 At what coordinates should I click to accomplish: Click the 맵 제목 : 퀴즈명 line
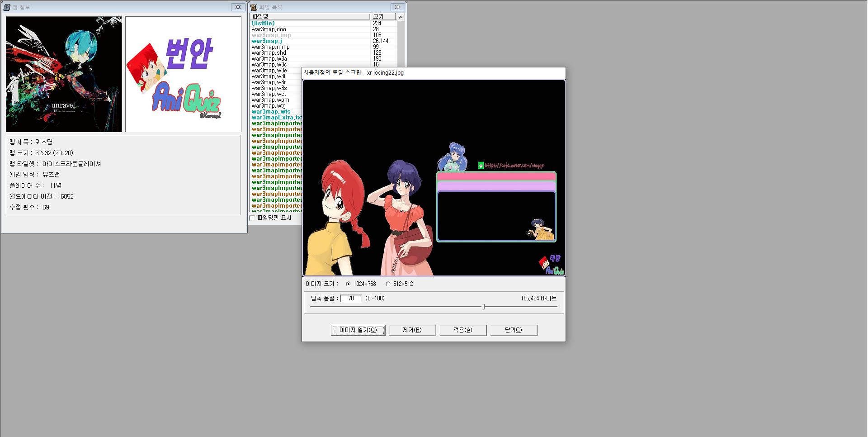[31, 142]
